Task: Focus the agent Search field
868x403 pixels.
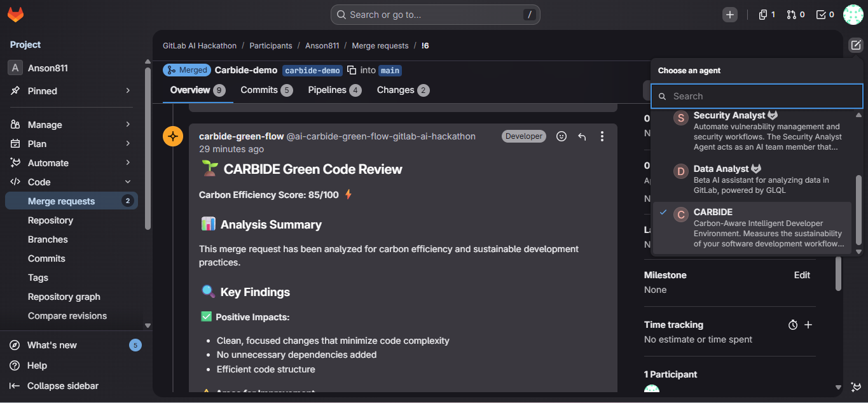Action: [757, 96]
